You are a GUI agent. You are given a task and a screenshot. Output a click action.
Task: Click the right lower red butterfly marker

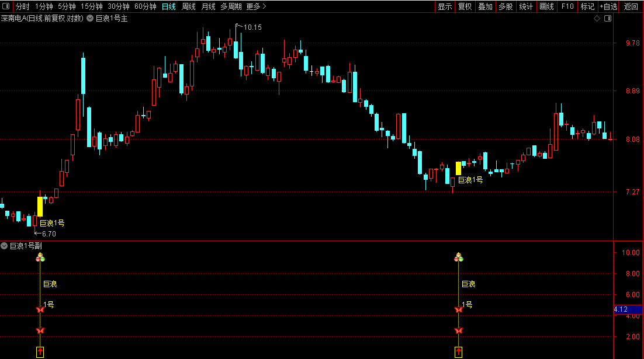pyautogui.click(x=458, y=330)
